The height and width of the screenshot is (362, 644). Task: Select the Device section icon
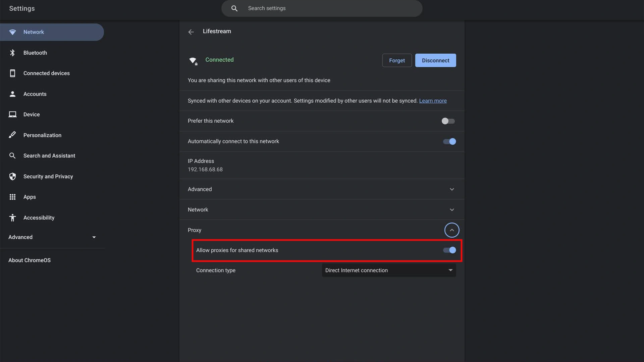coord(12,114)
